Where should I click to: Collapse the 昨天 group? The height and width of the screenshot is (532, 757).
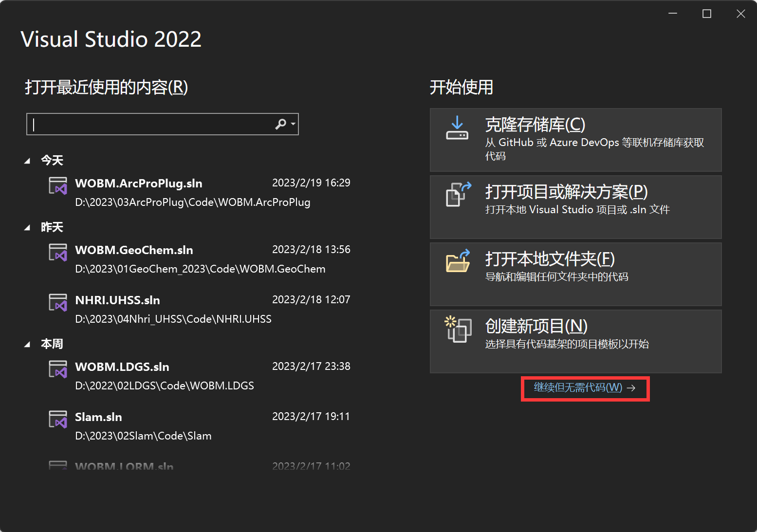pyautogui.click(x=27, y=227)
